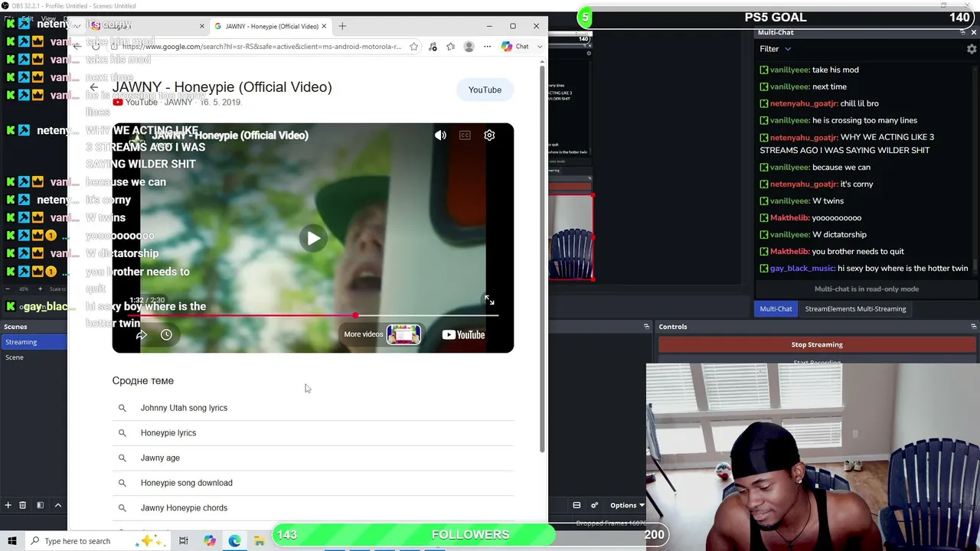Viewport: 980px width, 551px height.
Task: Open Task View on the taskbar
Action: [x=184, y=541]
